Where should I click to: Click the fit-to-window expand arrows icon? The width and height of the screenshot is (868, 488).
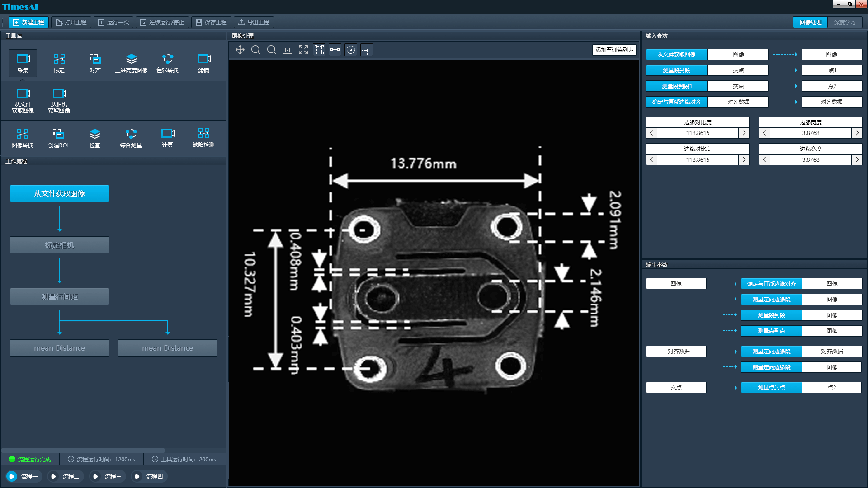pyautogui.click(x=303, y=50)
